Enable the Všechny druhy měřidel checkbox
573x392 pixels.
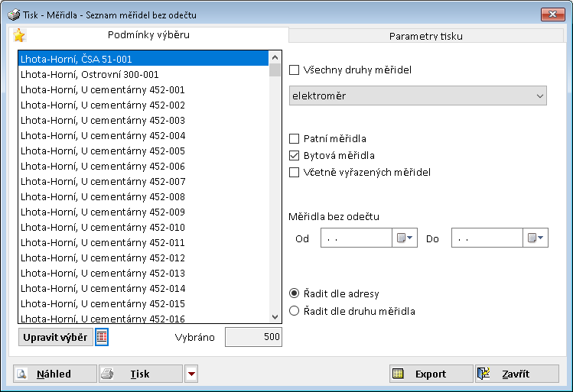pyautogui.click(x=295, y=70)
